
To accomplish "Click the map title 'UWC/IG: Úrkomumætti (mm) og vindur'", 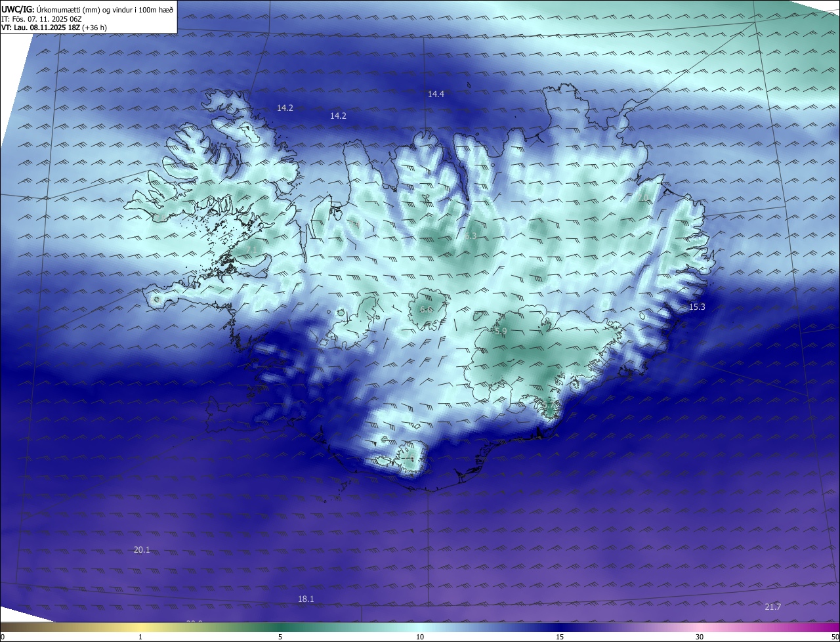I will [x=87, y=9].
